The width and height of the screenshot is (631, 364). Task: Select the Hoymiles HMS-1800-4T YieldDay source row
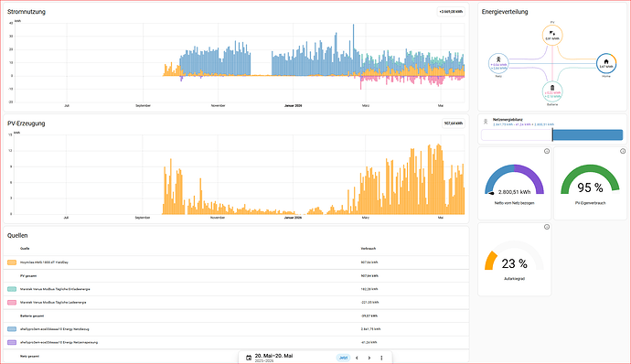pos(236,262)
